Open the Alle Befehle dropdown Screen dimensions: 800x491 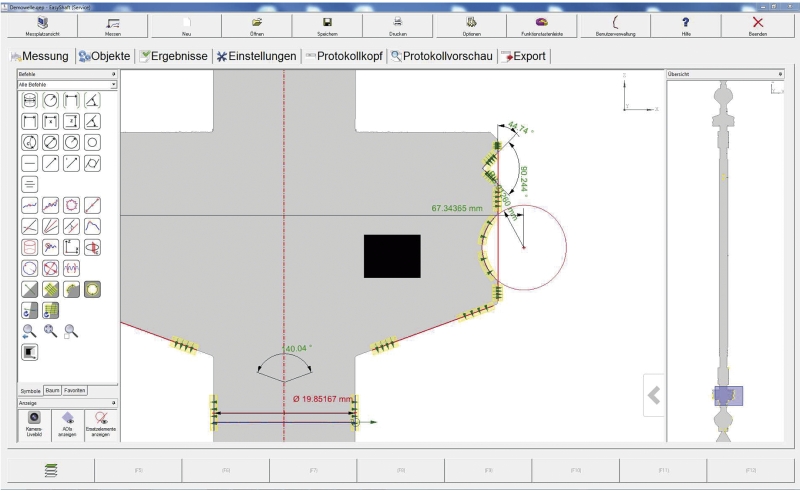pyautogui.click(x=114, y=85)
